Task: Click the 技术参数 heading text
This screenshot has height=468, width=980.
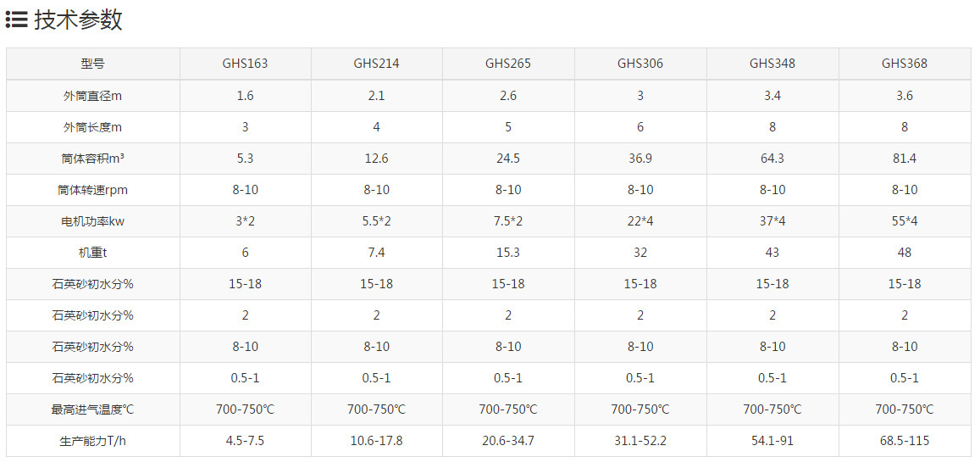Action: coord(78,19)
